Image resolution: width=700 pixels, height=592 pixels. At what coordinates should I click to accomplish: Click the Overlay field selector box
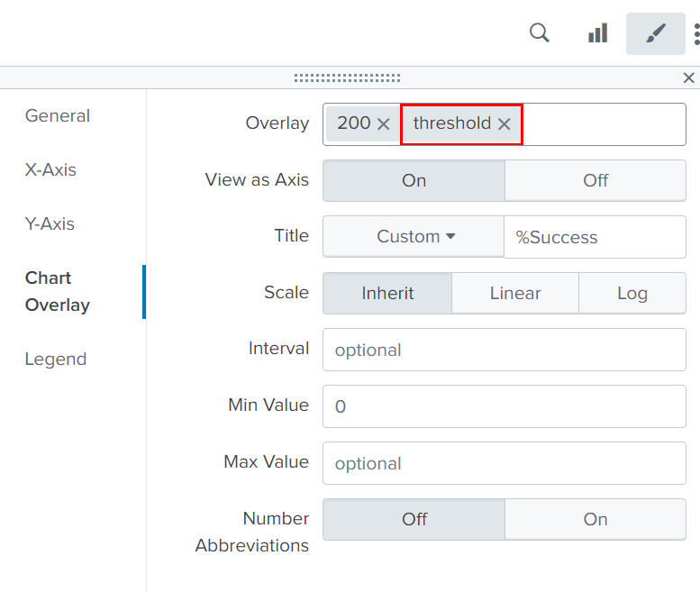[x=604, y=124]
